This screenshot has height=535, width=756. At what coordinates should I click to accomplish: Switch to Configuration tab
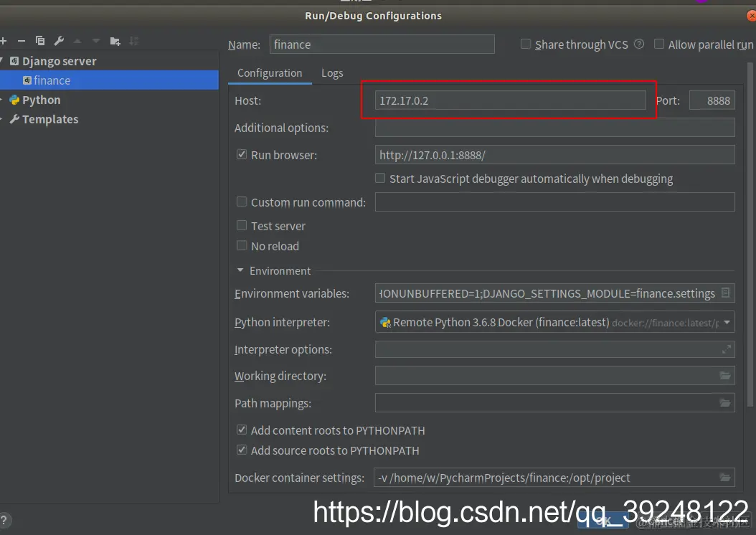(270, 72)
